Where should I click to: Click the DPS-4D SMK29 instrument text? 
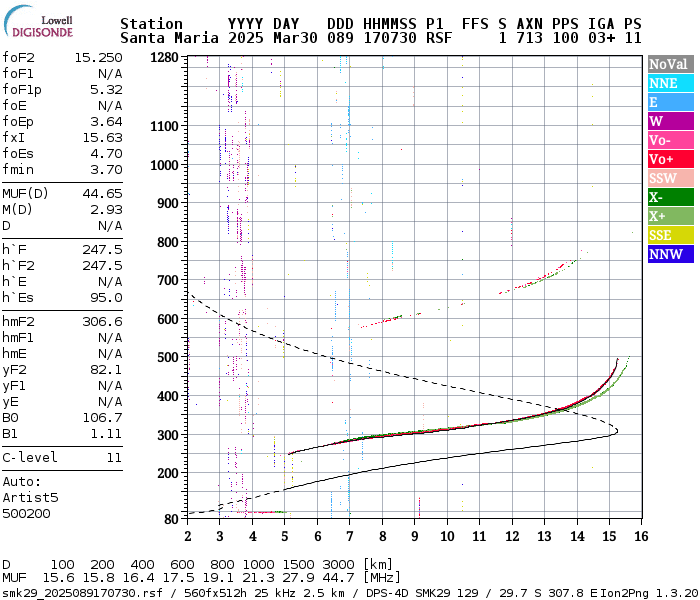[x=407, y=594]
